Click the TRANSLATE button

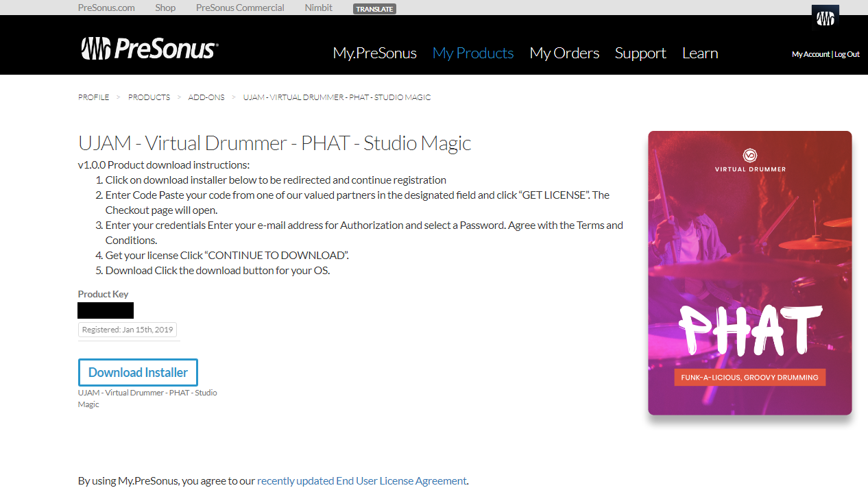coord(374,9)
